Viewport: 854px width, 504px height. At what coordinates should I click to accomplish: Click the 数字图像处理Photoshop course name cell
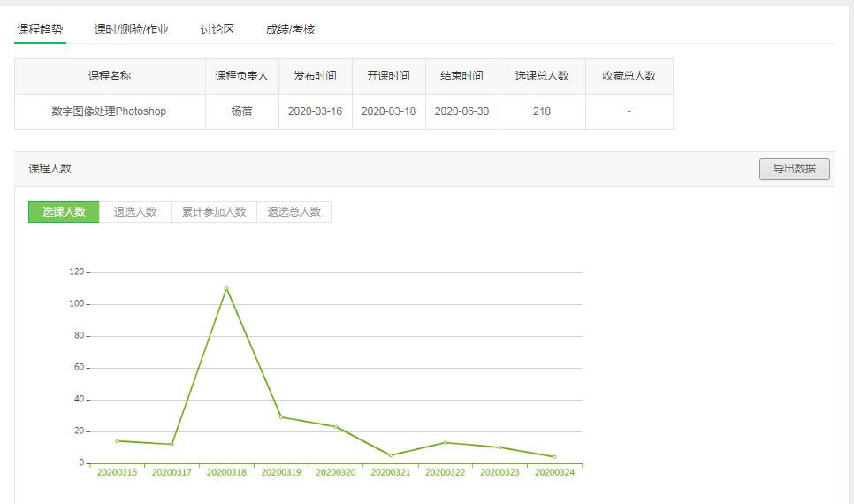[x=110, y=111]
